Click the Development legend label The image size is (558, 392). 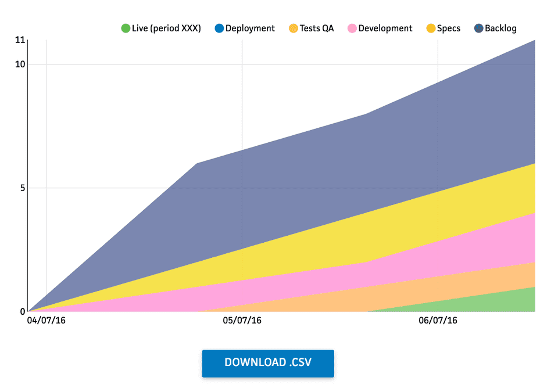pos(385,28)
